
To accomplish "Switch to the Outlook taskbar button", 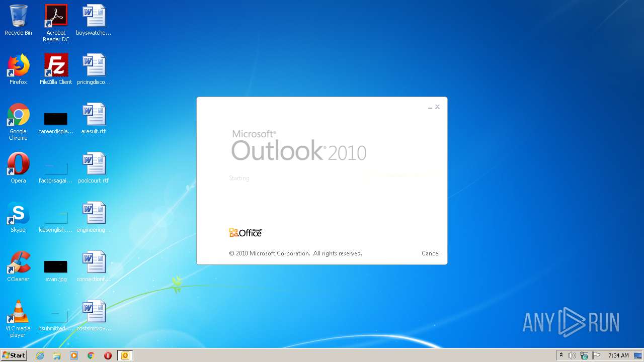I will point(125,355).
